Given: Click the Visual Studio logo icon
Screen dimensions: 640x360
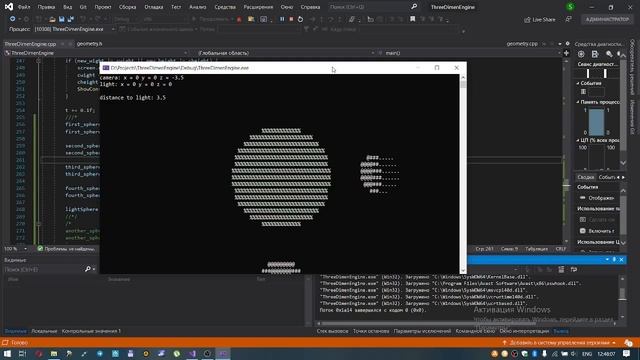Looking at the screenshot, I should pos(9,7).
